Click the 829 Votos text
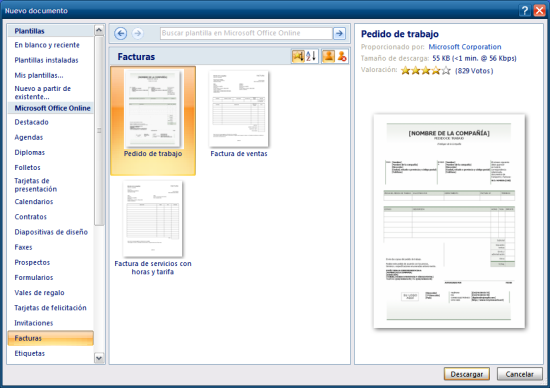 click(x=474, y=71)
